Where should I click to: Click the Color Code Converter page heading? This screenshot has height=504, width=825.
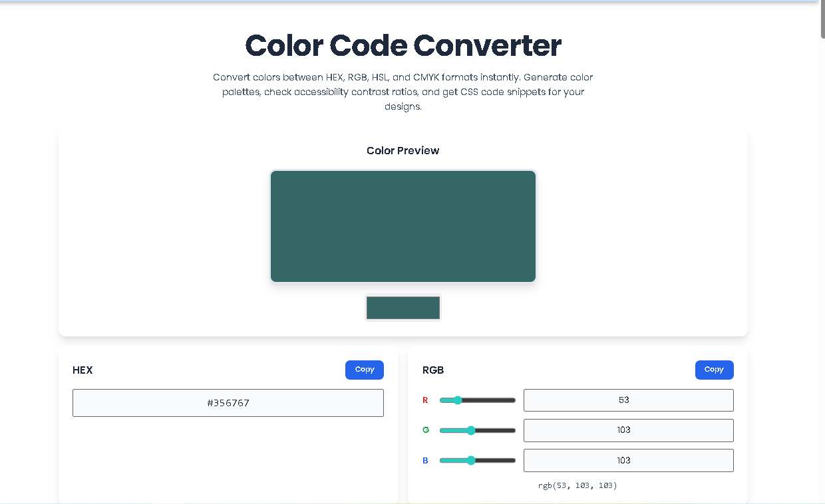coord(403,45)
